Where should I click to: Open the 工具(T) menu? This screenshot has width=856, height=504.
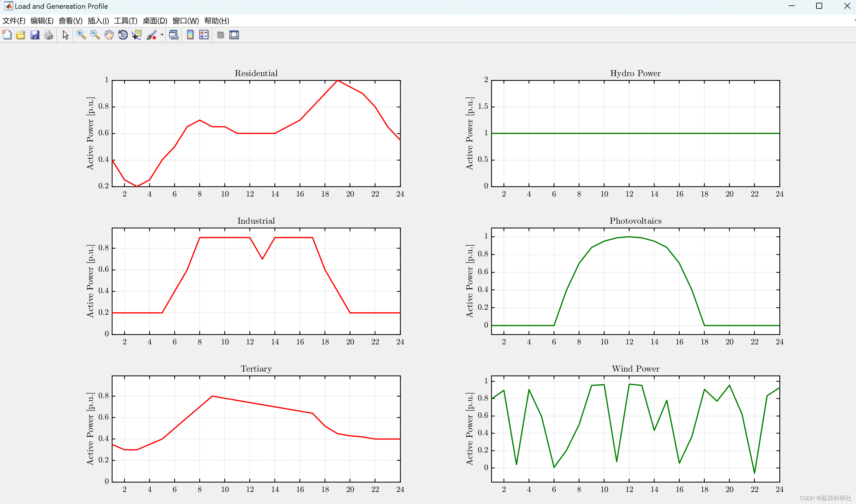[x=125, y=21]
